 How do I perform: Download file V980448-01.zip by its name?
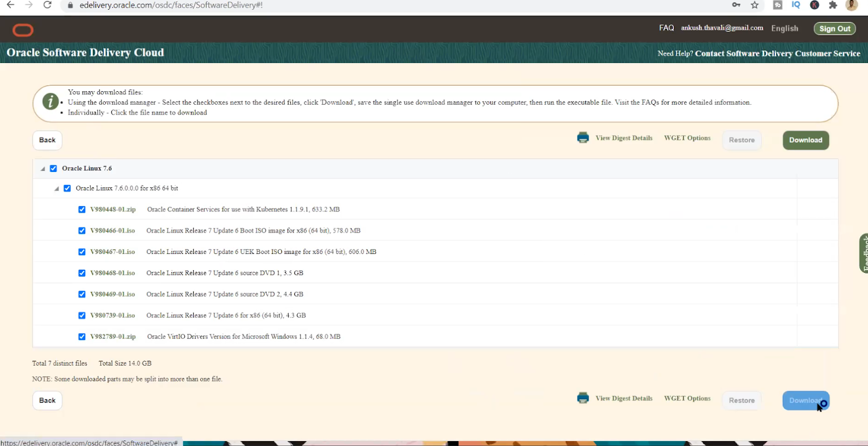pyautogui.click(x=113, y=209)
